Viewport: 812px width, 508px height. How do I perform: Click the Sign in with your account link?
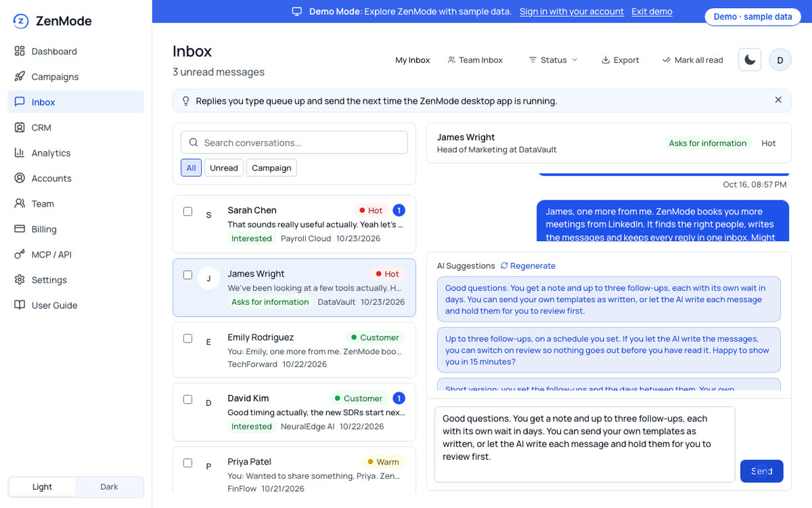[x=572, y=12]
